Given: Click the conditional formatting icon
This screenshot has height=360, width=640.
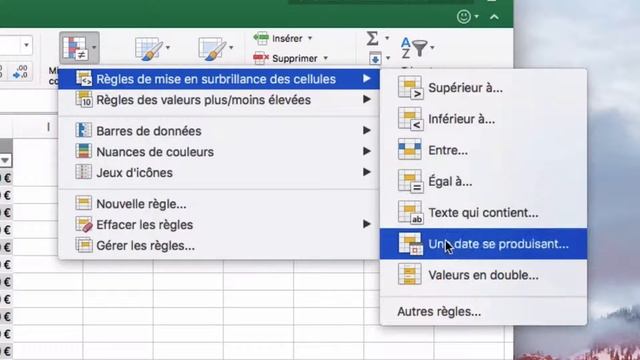Looking at the screenshot, I should 76,48.
